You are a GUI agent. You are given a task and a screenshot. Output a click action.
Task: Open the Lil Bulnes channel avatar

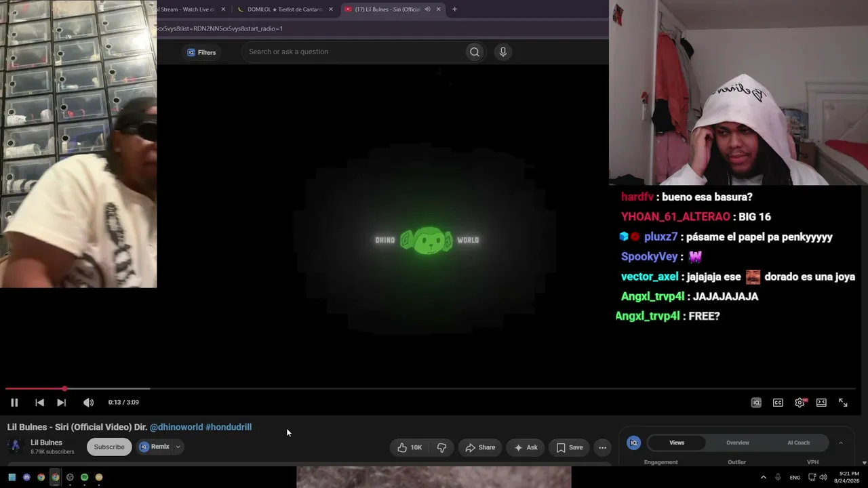point(14,446)
